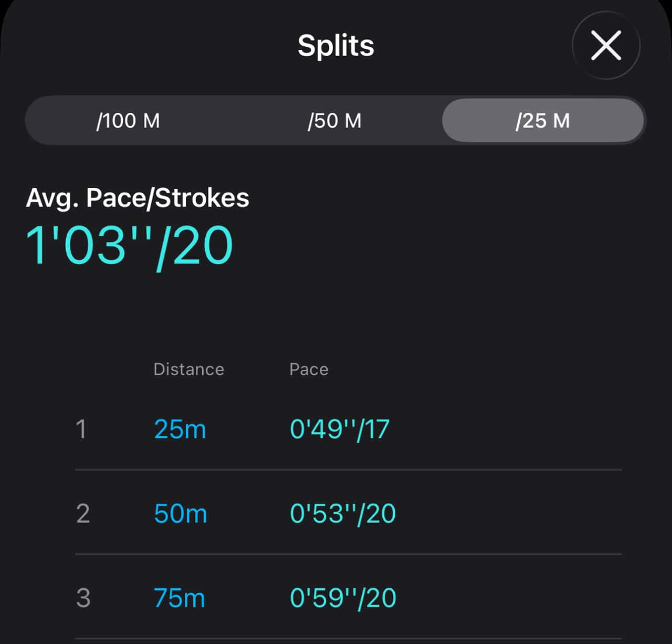Tap the 25m distance entry
This screenshot has height=644, width=672.
pyautogui.click(x=180, y=429)
